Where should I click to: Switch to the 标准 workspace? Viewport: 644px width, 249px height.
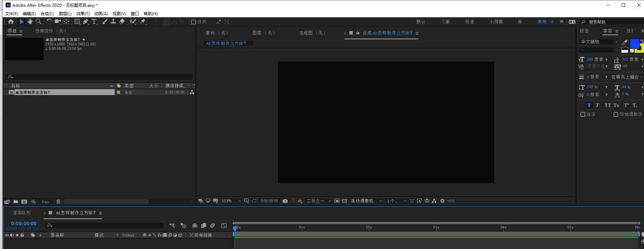[470, 22]
